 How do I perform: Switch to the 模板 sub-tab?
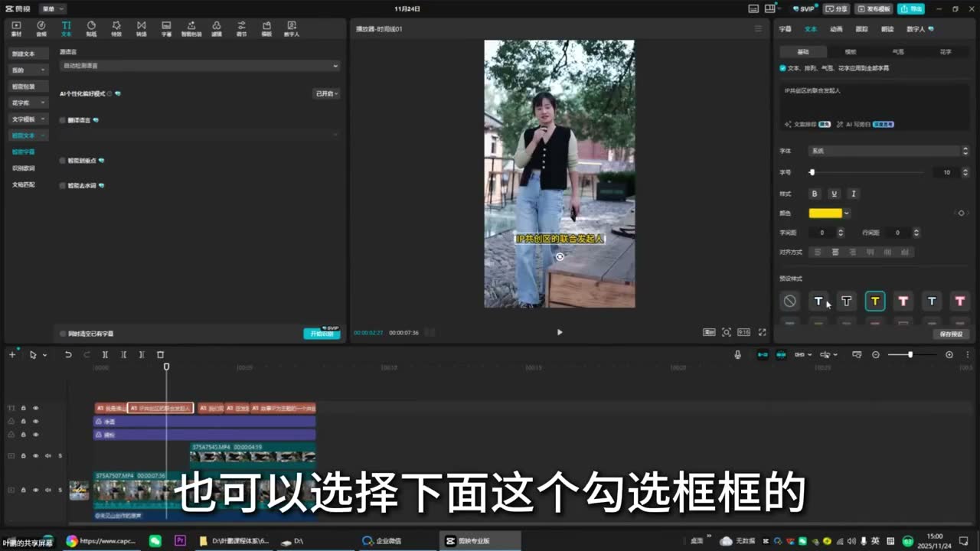851,52
